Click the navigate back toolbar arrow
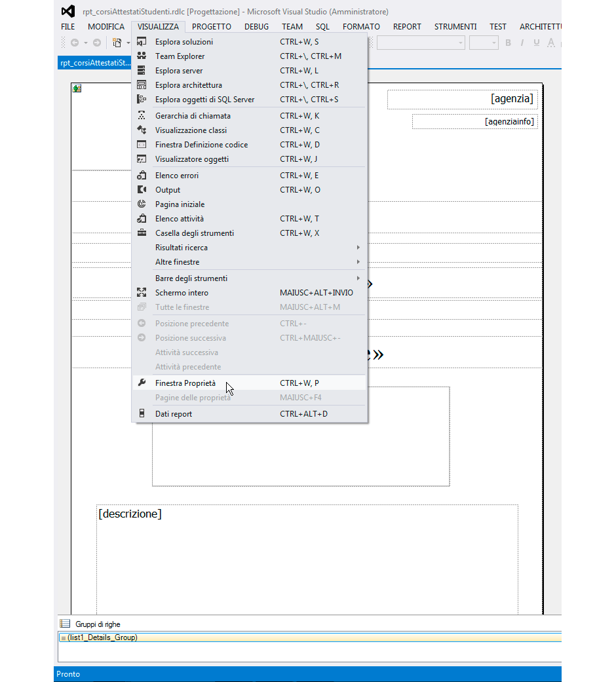Image resolution: width=616 pixels, height=682 pixels. [x=75, y=43]
